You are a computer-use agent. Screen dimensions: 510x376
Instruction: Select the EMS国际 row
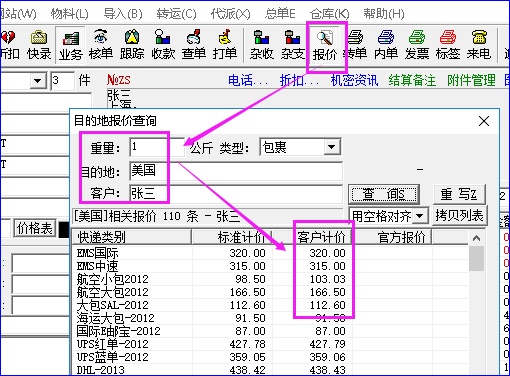click(270, 253)
